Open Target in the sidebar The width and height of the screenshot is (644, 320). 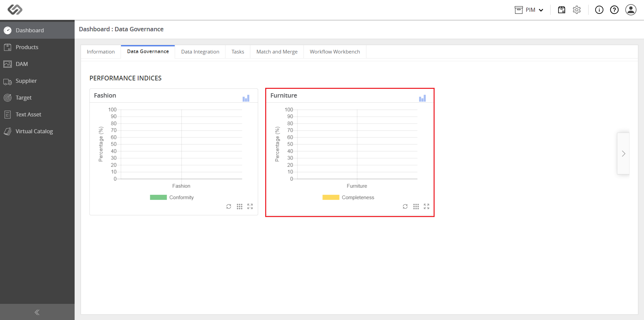[x=37, y=98]
